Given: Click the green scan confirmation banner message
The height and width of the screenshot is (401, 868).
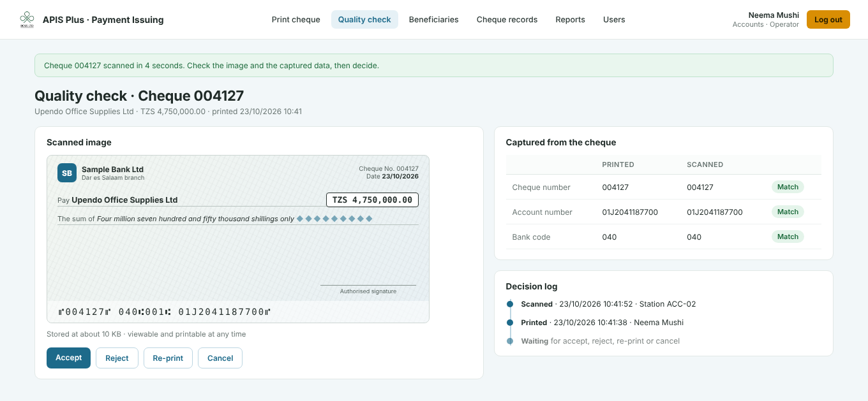Looking at the screenshot, I should (434, 66).
